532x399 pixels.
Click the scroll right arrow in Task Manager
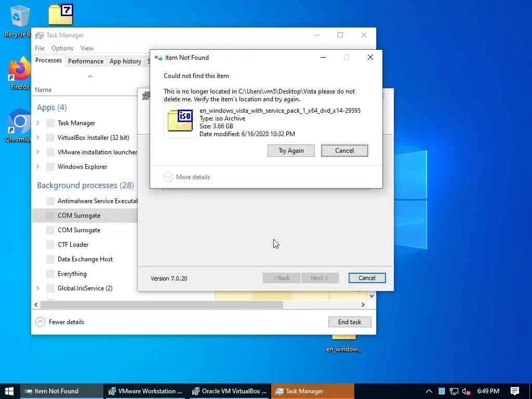[x=363, y=304]
